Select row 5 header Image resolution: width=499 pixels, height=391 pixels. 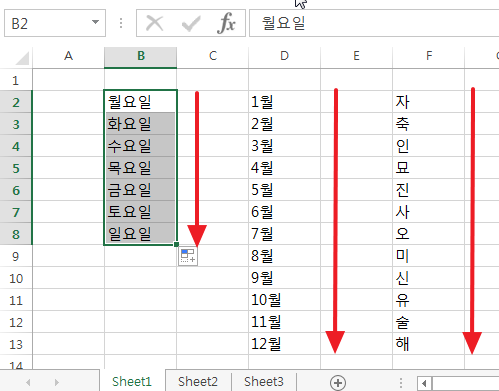click(x=16, y=168)
